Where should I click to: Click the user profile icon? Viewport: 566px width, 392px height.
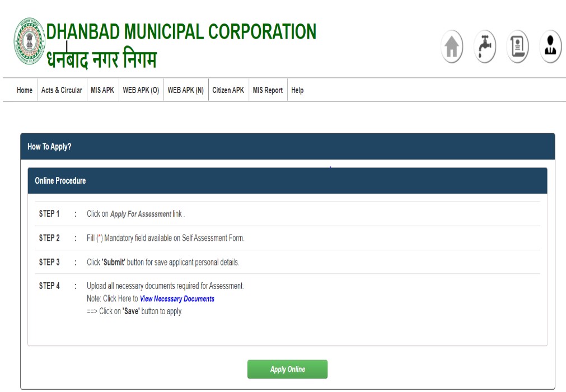[549, 46]
